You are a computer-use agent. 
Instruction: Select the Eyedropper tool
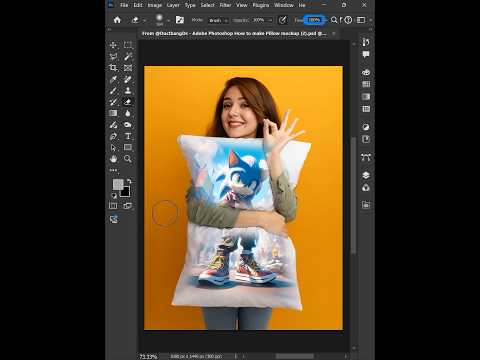tap(113, 79)
